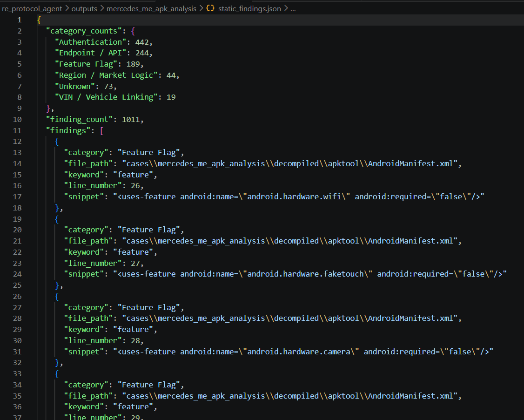Click the value 19 on line 8

[x=171, y=97]
